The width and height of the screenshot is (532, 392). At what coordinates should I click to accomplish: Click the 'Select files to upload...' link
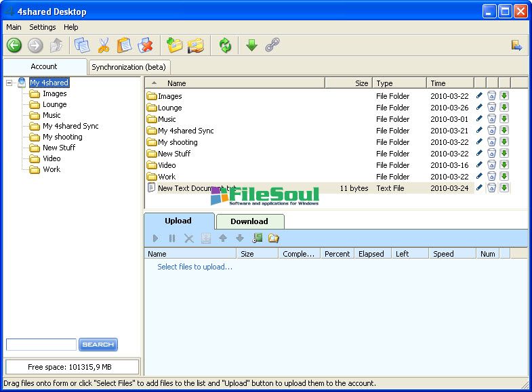[195, 267]
